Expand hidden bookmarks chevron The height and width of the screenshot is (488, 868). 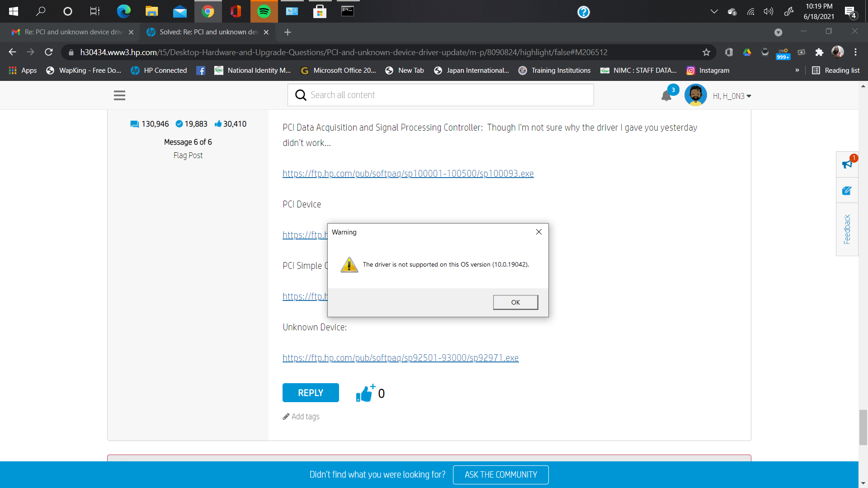(x=797, y=70)
